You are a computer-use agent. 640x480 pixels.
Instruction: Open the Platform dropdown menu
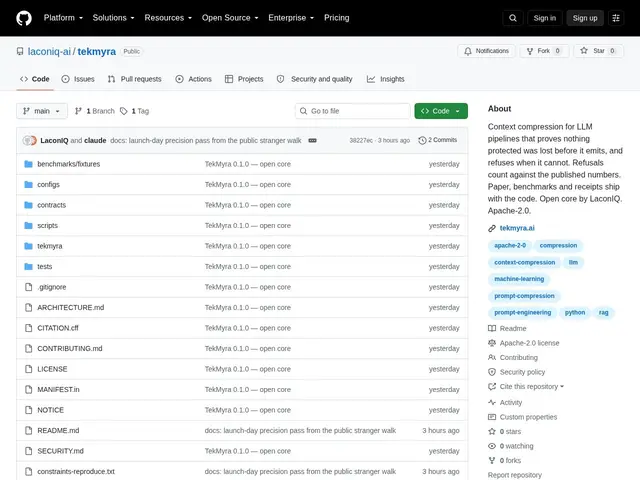coord(63,18)
